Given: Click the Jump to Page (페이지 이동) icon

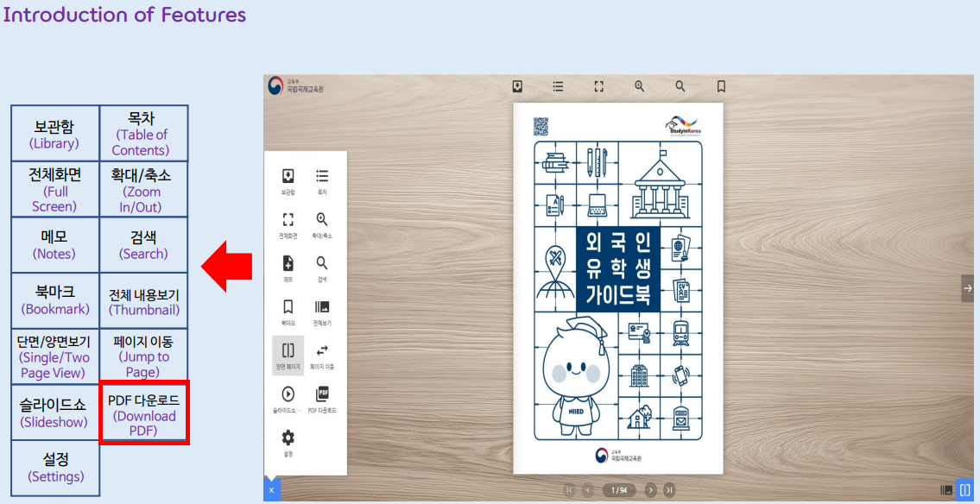Looking at the screenshot, I should tap(322, 351).
